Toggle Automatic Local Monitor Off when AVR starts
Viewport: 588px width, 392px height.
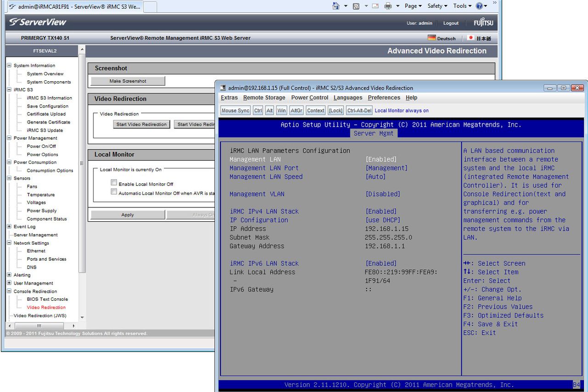[x=114, y=192]
